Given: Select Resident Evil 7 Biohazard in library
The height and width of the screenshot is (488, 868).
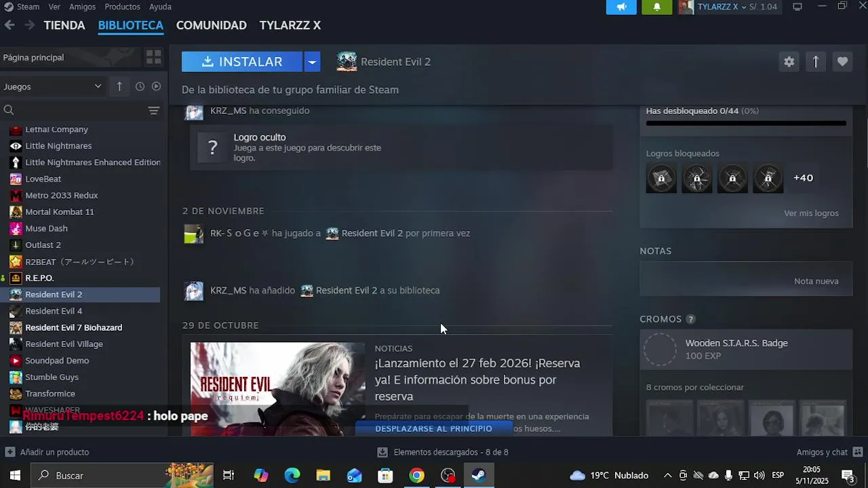Looking at the screenshot, I should tap(80, 327).
